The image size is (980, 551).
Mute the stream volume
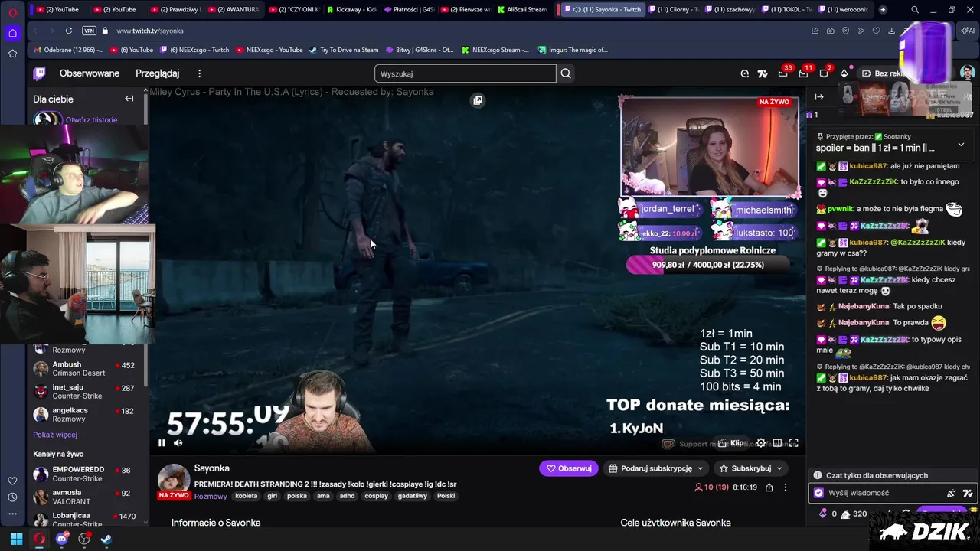(x=178, y=442)
